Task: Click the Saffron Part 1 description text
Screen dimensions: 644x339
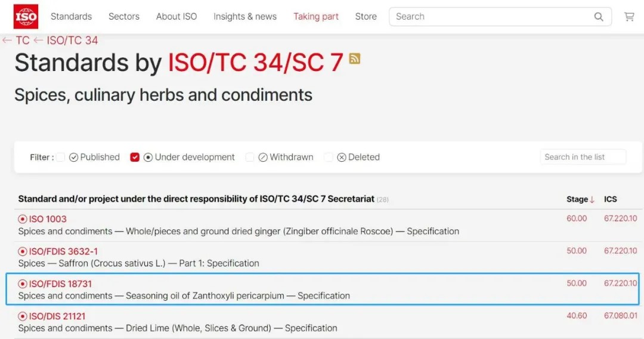Action: [138, 263]
